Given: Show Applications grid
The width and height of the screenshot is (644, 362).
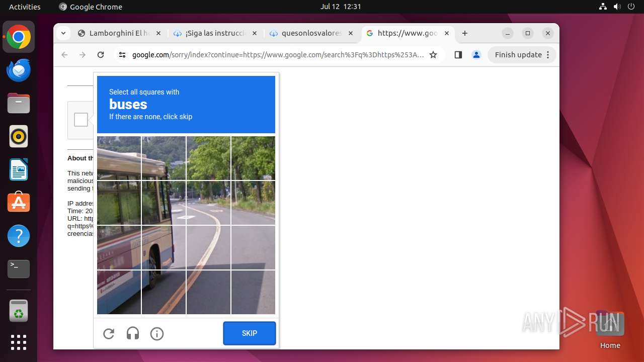Looking at the screenshot, I should pos(19,342).
